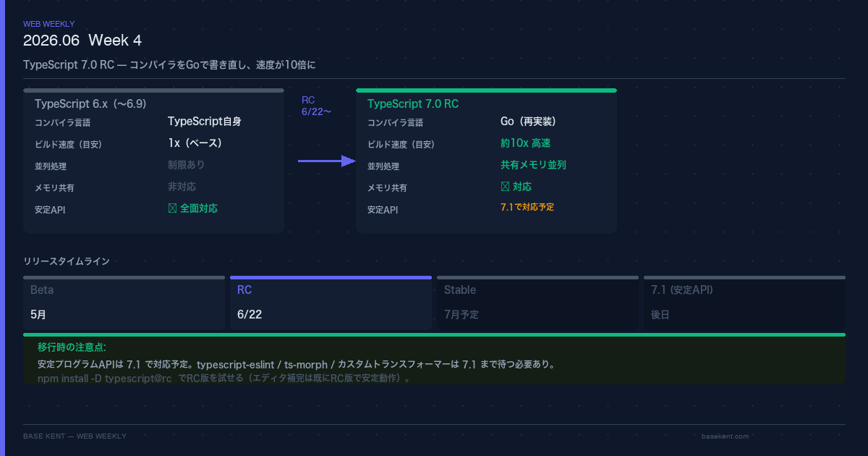The height and width of the screenshot is (456, 868).
Task: Click the orange '7.1で対応予定' text
Action: (527, 207)
